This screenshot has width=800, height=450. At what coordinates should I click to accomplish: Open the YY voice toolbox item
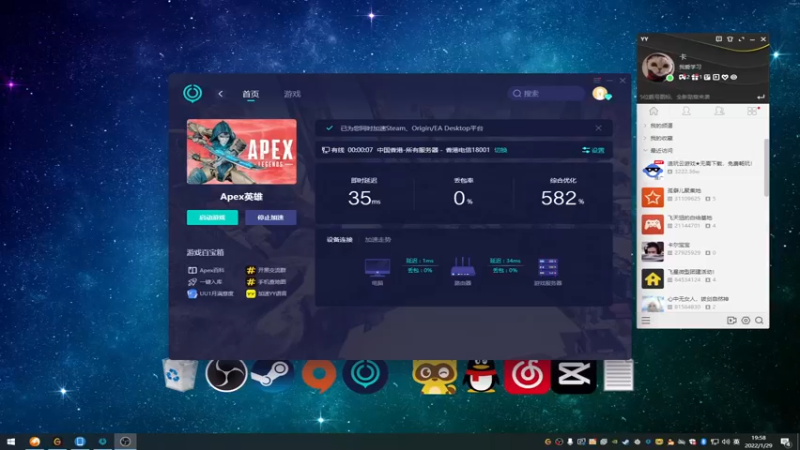tap(266, 293)
